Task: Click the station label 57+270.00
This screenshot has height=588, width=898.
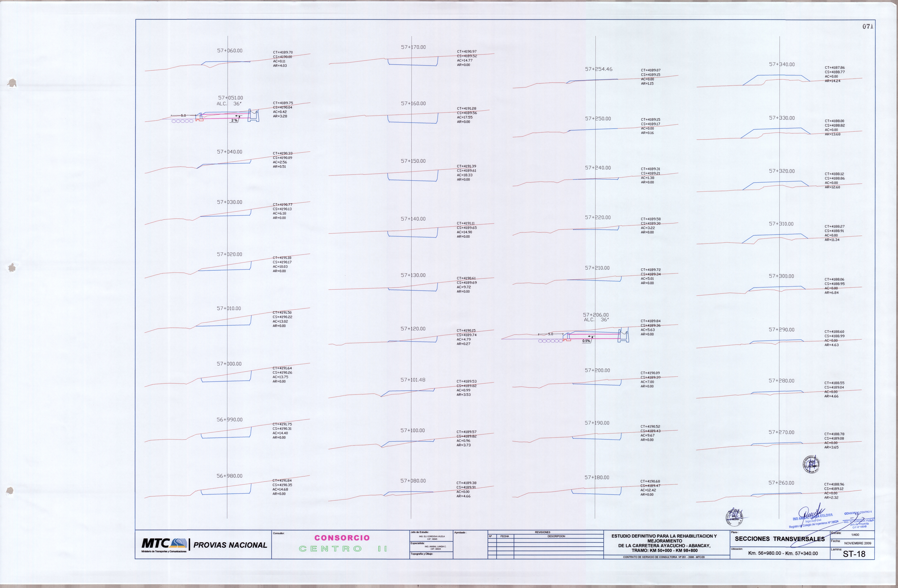Action: pyautogui.click(x=781, y=432)
